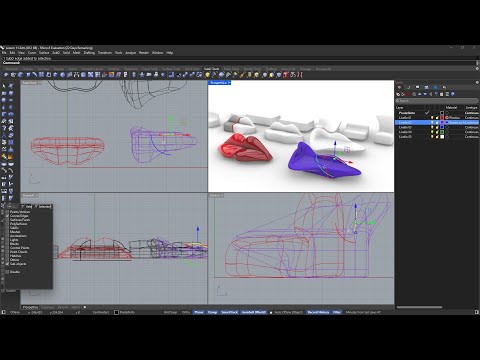
Task: Open the bottom-right viewport title dropdown arrow
Action: coord(222,195)
